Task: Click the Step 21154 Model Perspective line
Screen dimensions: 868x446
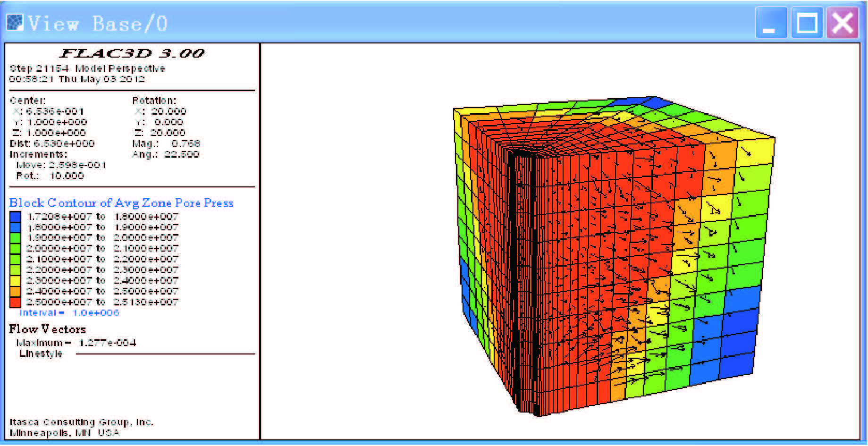Action: click(x=87, y=68)
